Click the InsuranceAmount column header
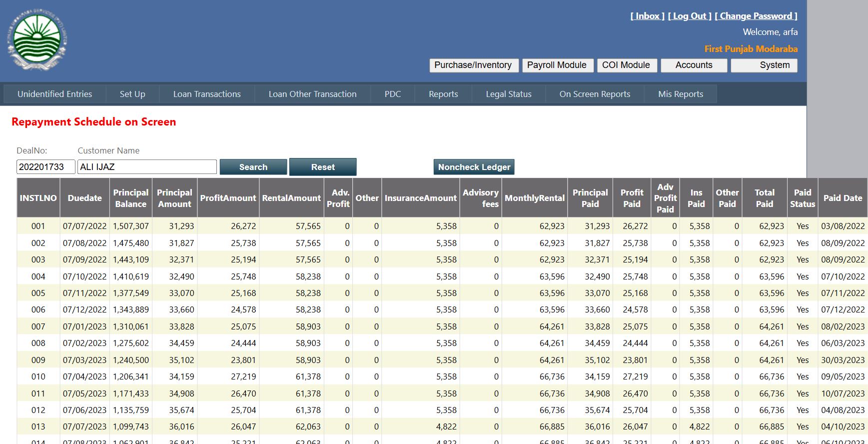The image size is (868, 444). 421,198
